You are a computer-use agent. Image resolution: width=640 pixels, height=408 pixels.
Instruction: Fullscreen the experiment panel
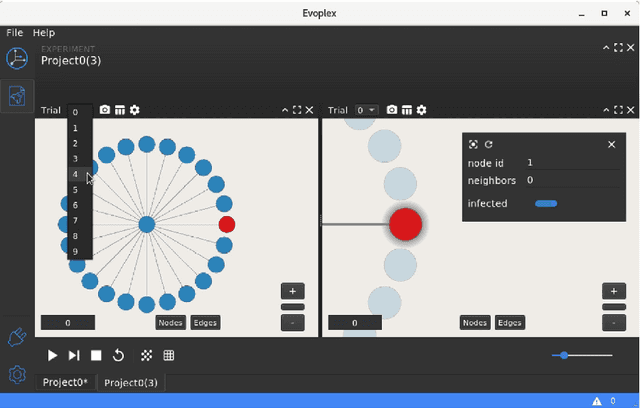pos(618,48)
